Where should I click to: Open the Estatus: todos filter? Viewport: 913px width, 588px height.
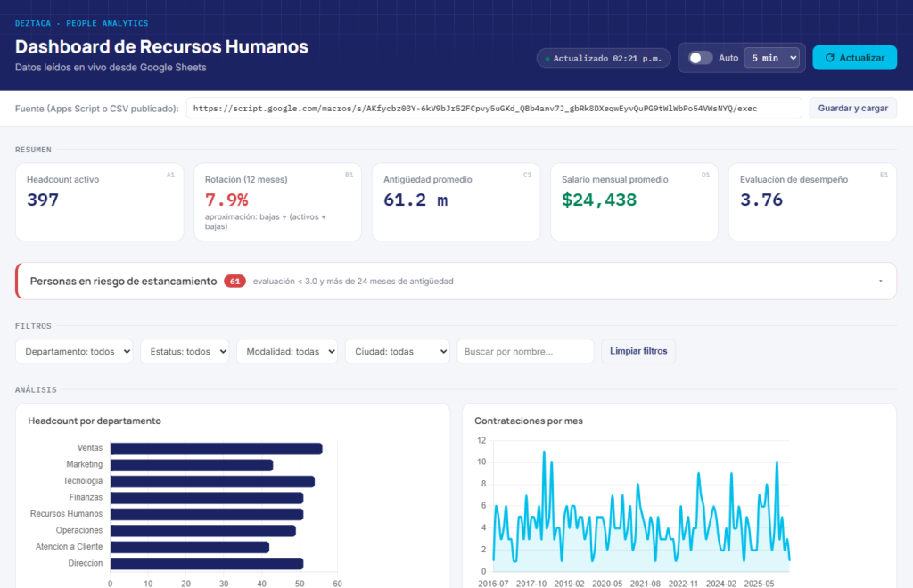(x=185, y=351)
